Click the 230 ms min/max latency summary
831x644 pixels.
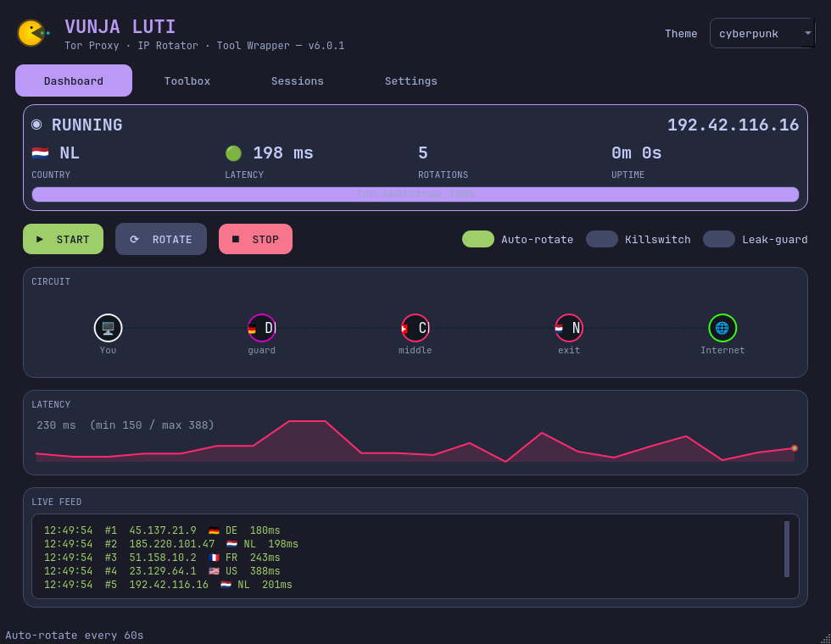(125, 425)
